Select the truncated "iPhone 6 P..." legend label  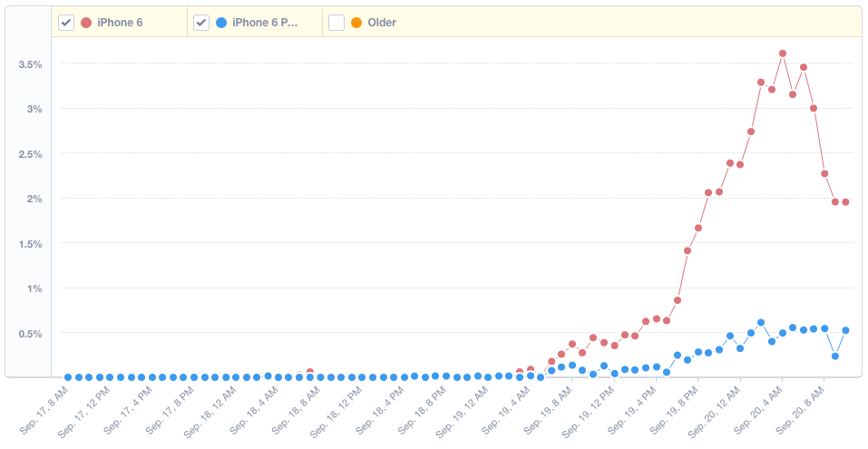coord(265,23)
